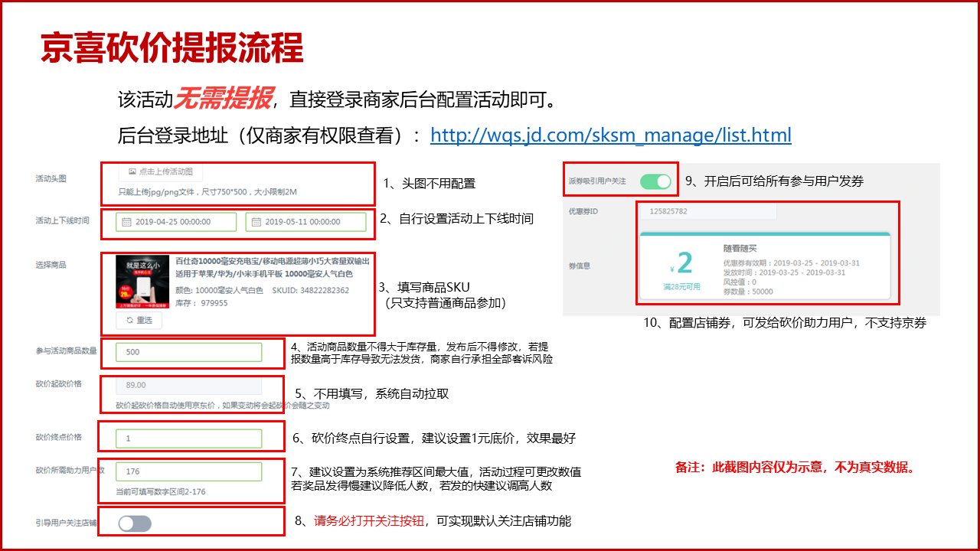This screenshot has height=551, width=980.
Task: Click the participating product quantity field 500
Action: click(x=189, y=352)
